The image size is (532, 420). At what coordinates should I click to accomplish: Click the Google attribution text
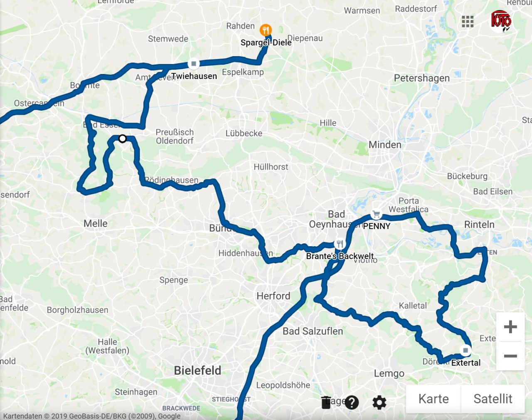(91, 416)
